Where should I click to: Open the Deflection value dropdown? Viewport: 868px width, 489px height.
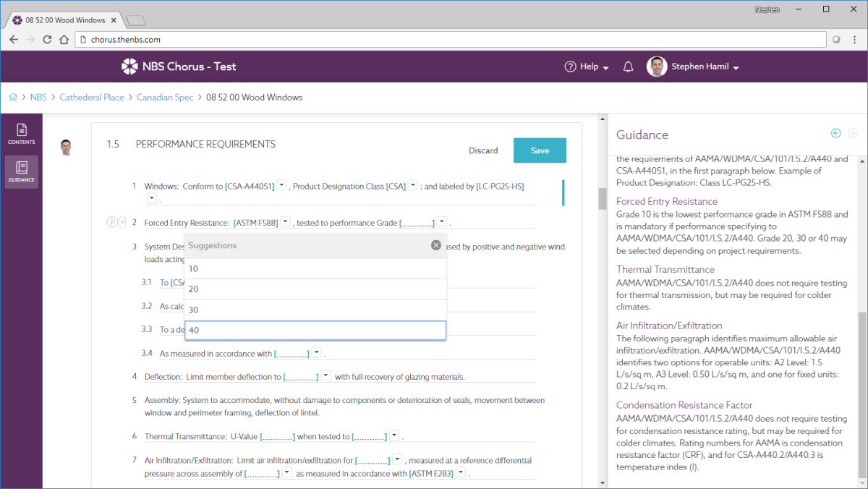click(x=326, y=375)
